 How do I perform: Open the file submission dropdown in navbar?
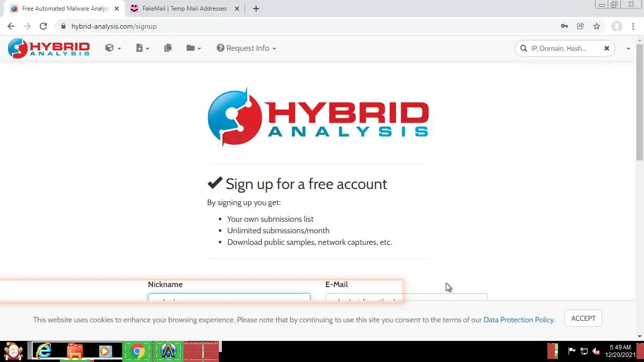[x=142, y=48]
